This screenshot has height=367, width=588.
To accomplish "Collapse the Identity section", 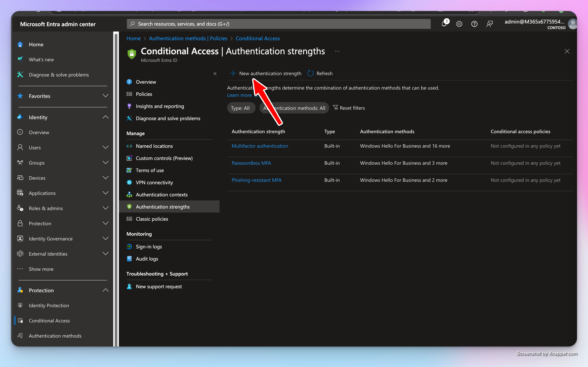I will [105, 117].
